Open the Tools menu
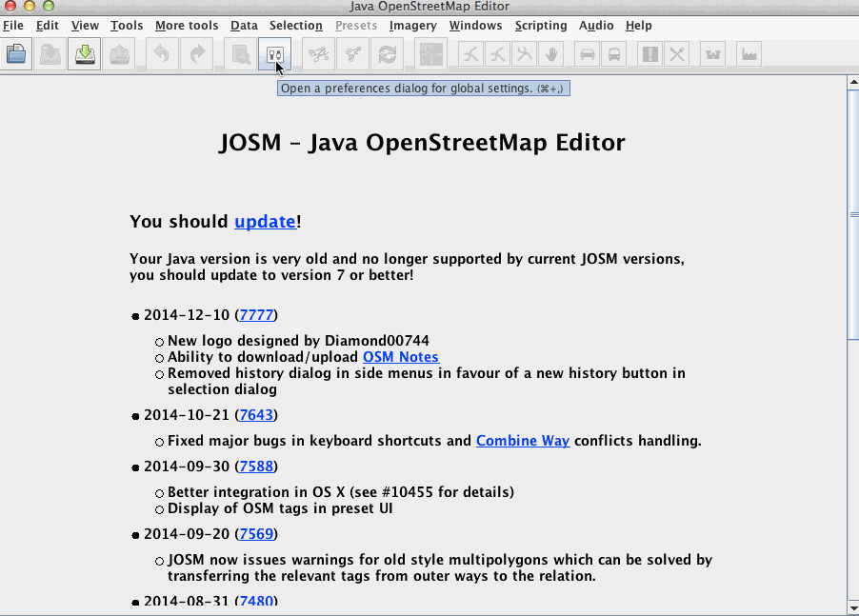 pos(127,26)
